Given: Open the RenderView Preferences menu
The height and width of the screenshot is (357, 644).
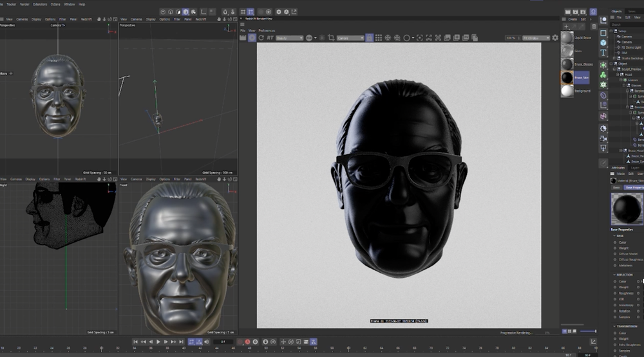Looking at the screenshot, I should pyautogui.click(x=267, y=30).
